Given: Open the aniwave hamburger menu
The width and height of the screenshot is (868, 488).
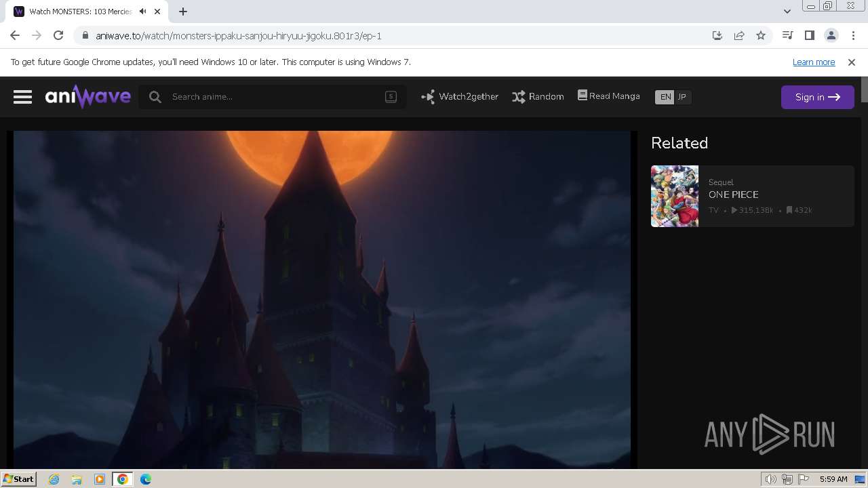Looking at the screenshot, I should pos(22,97).
